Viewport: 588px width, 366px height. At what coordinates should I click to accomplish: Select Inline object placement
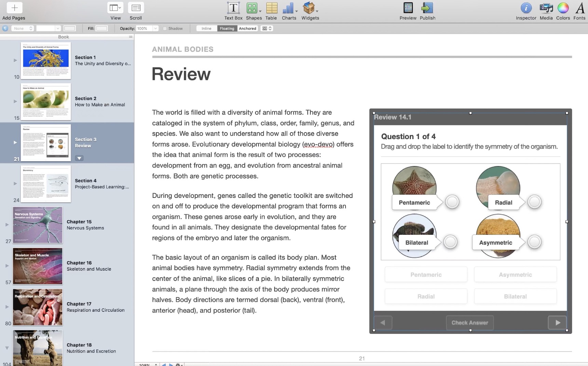(x=206, y=28)
